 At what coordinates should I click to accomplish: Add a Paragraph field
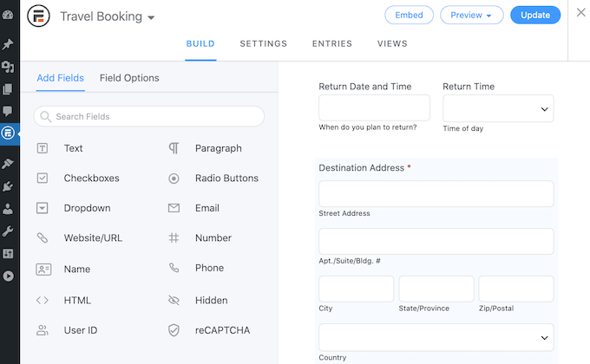[x=218, y=148]
